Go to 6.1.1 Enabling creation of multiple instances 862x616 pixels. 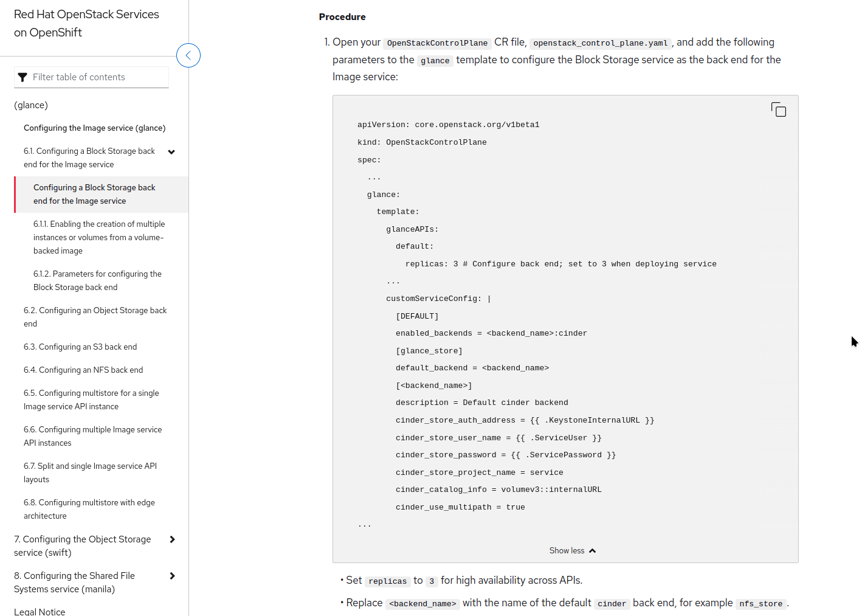tap(98, 237)
